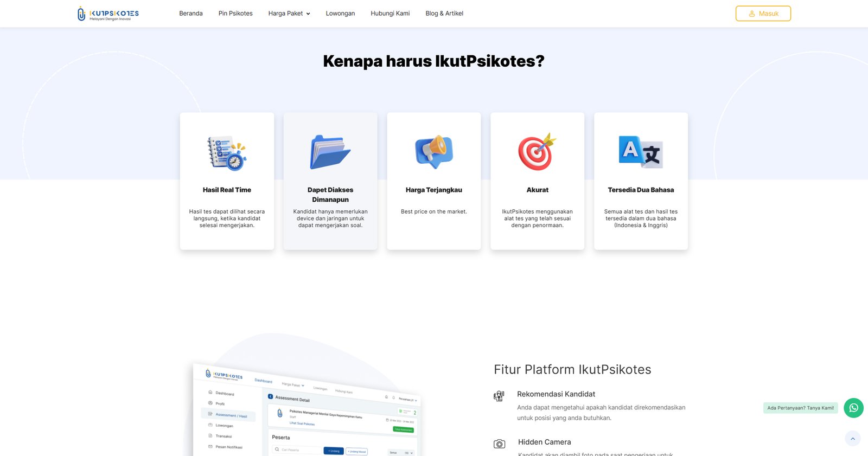Open the Beranda menu item
This screenshot has height=456, width=868.
tap(191, 14)
